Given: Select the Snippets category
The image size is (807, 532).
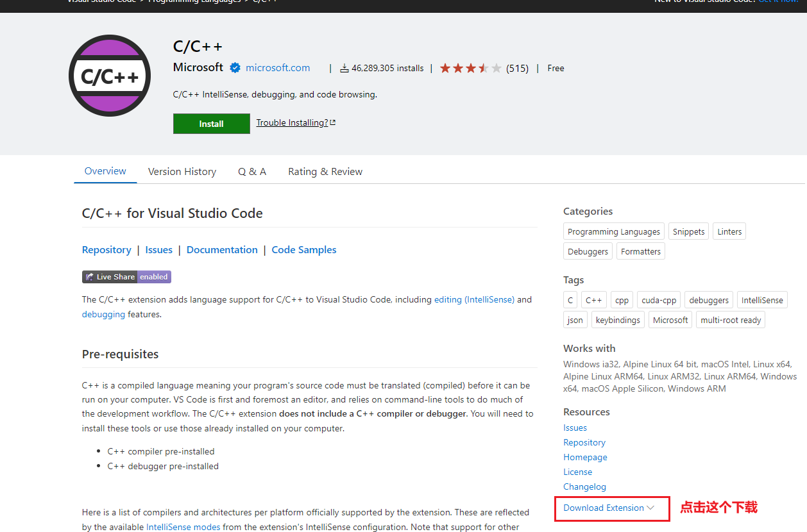Looking at the screenshot, I should 689,231.
